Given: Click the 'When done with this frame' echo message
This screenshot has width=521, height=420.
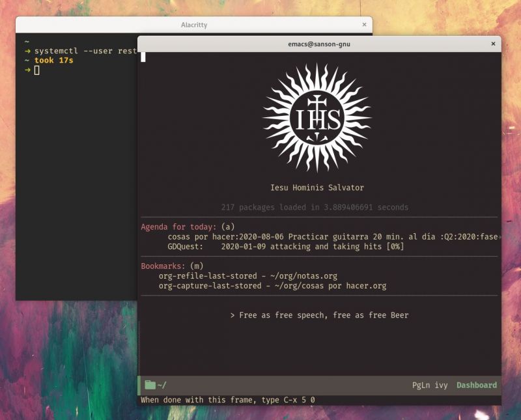Looking at the screenshot, I should (227, 400).
